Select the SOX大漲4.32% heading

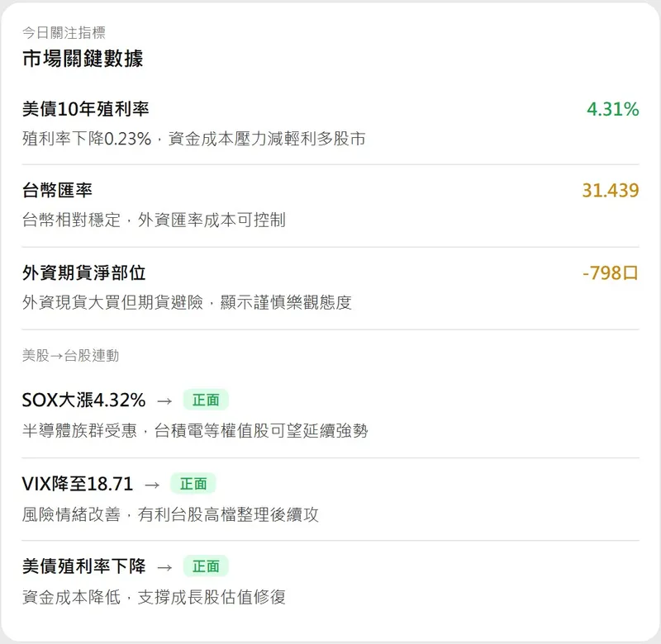pyautogui.click(x=83, y=400)
